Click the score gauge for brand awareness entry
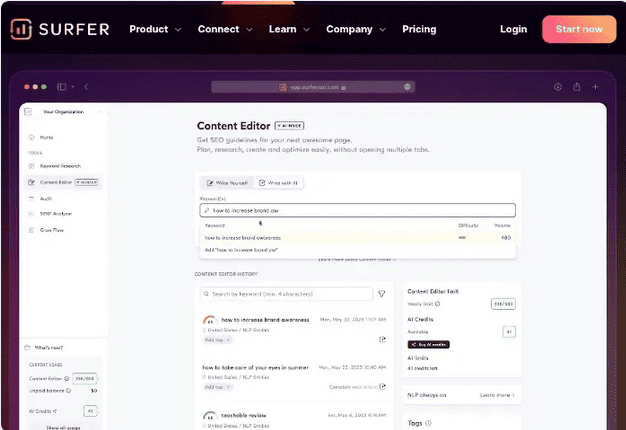The height and width of the screenshot is (430, 626). [x=210, y=320]
